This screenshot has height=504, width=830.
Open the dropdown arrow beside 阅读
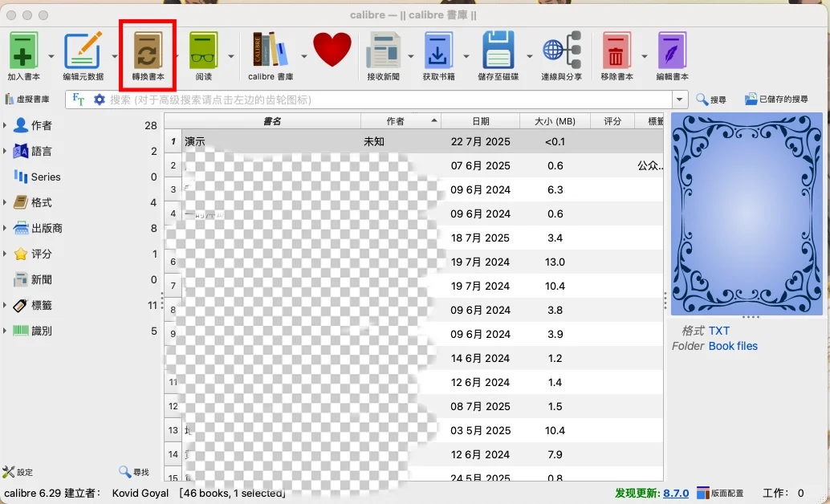tap(231, 56)
